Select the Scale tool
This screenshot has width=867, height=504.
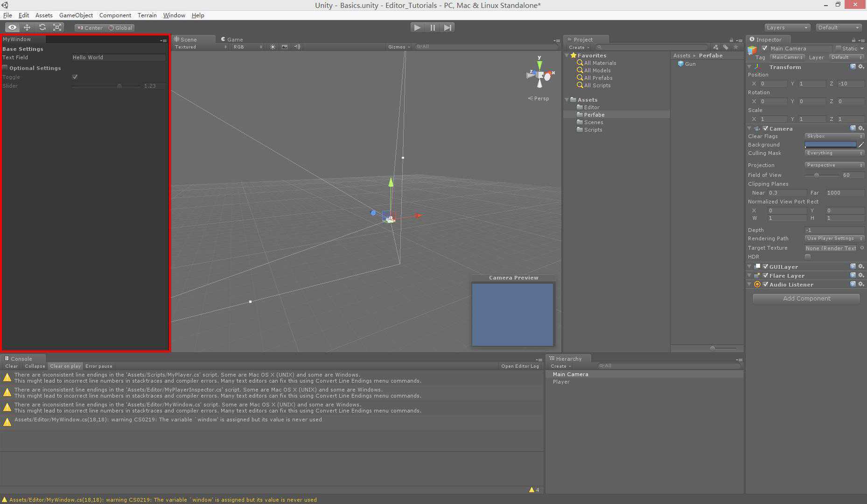coord(57,27)
